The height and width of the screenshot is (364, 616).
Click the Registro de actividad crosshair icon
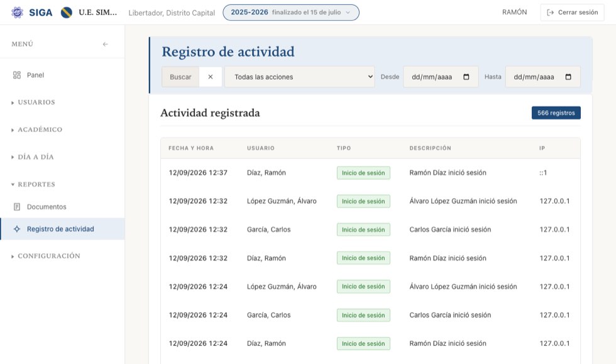point(17,229)
